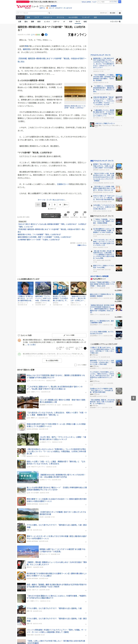Screen dimensions: 138x644
Task: Click the keyword search magnifier icon
Action: click(49, 13)
